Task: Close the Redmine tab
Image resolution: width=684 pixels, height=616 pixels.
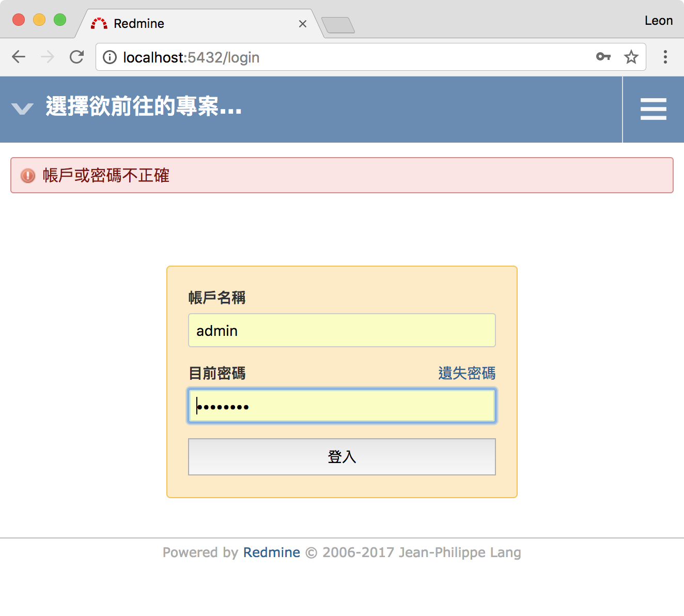Action: pos(303,24)
